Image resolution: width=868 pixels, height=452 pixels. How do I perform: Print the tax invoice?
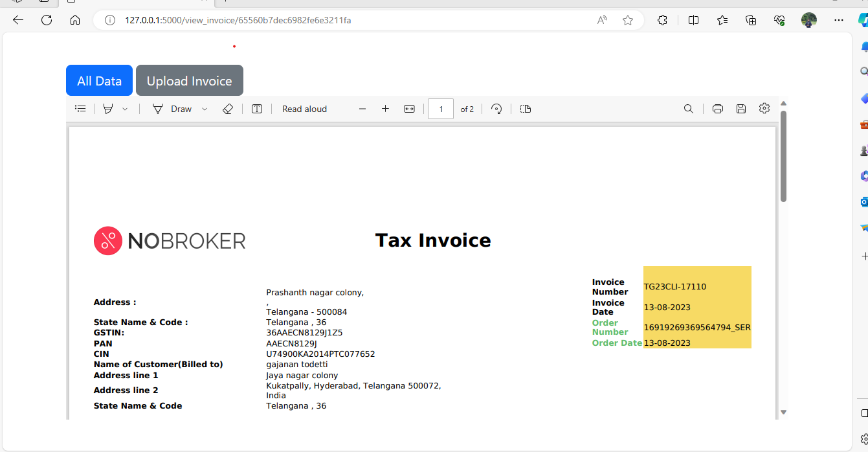[718, 108]
